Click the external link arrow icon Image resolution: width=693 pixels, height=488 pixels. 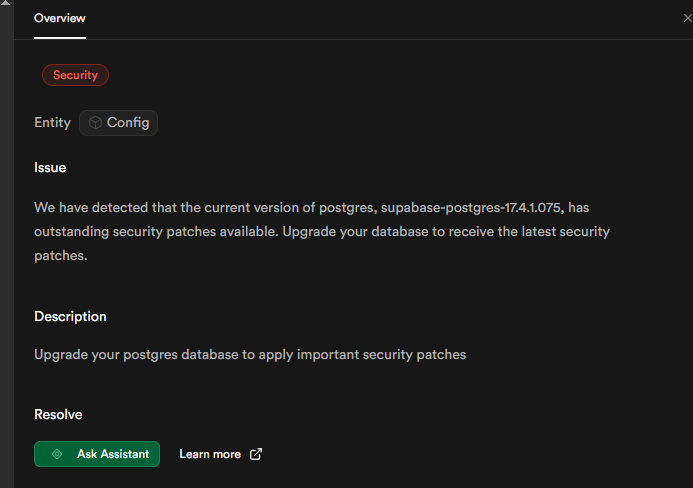(256, 454)
